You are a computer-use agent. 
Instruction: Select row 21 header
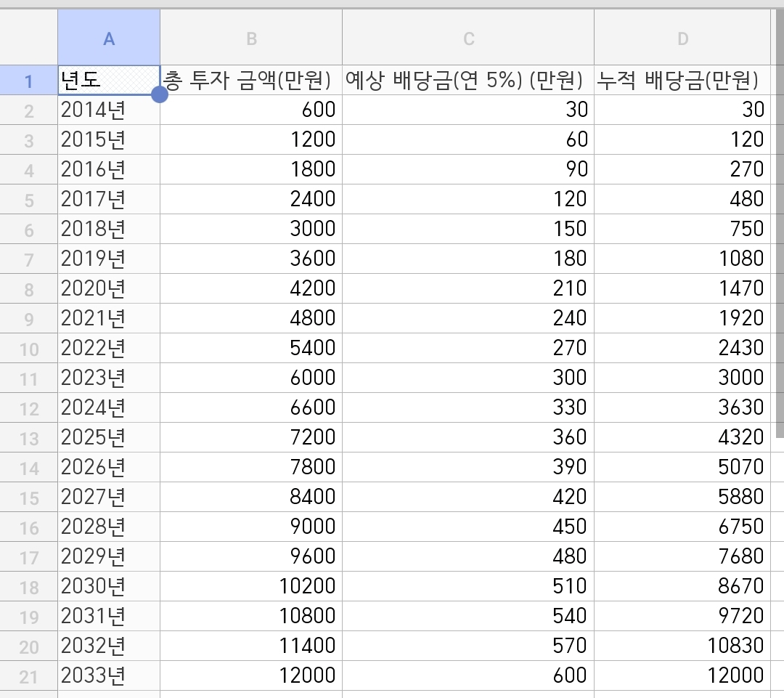point(28,676)
